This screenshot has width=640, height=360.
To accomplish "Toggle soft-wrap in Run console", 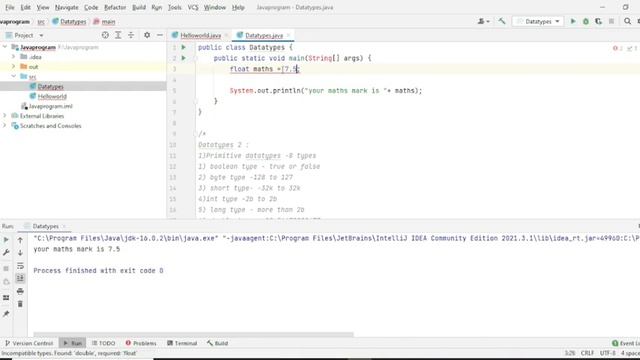I will click(20, 266).
